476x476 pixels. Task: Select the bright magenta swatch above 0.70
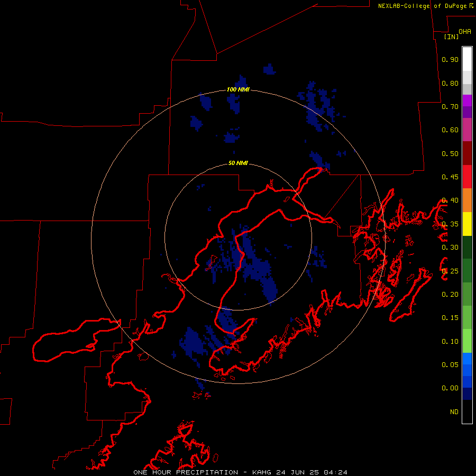[x=467, y=100]
